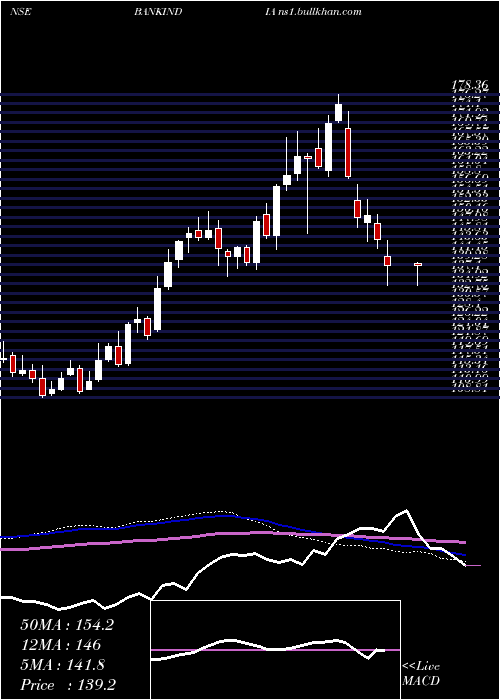This screenshot has width=500, height=700.
Task: Click the MACD inset chart box
Action: point(276,650)
